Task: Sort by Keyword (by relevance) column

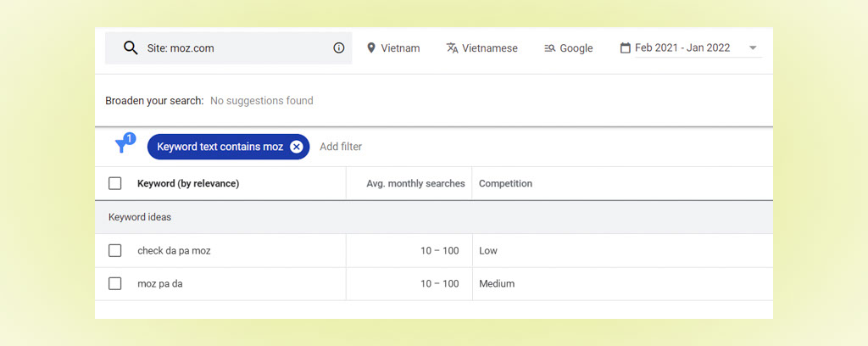Action: (188, 183)
